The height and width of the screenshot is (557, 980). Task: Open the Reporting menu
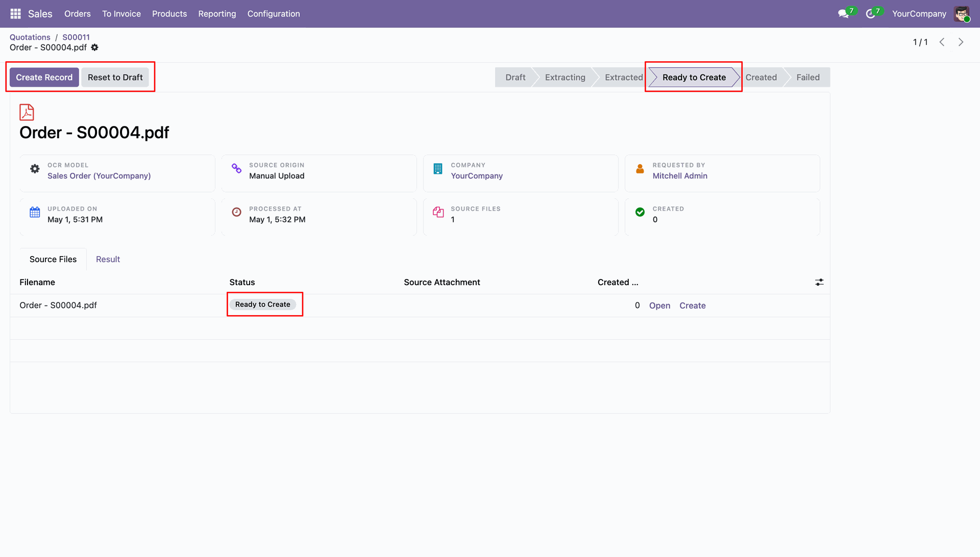(x=217, y=14)
